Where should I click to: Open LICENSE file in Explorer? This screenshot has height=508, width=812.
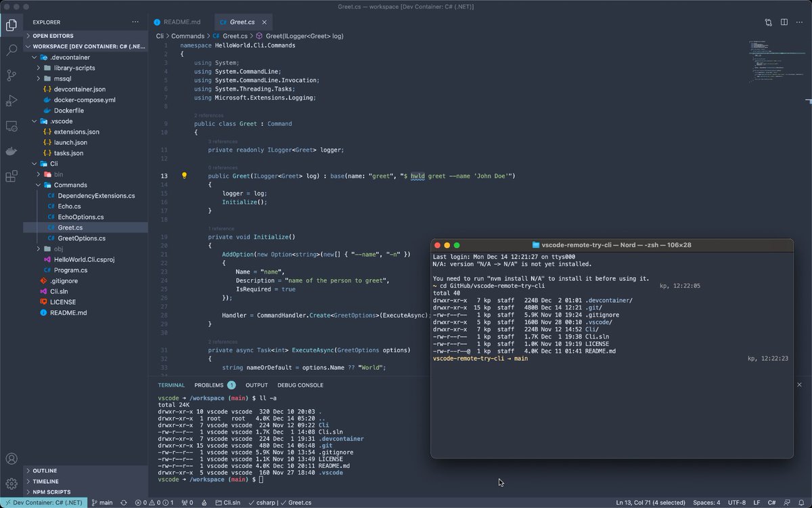[x=85, y=301]
